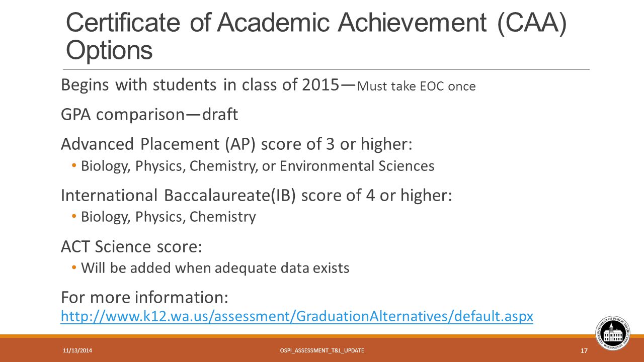644x362 pixels.
Task: Click the slide number 17
Action: pos(584,351)
